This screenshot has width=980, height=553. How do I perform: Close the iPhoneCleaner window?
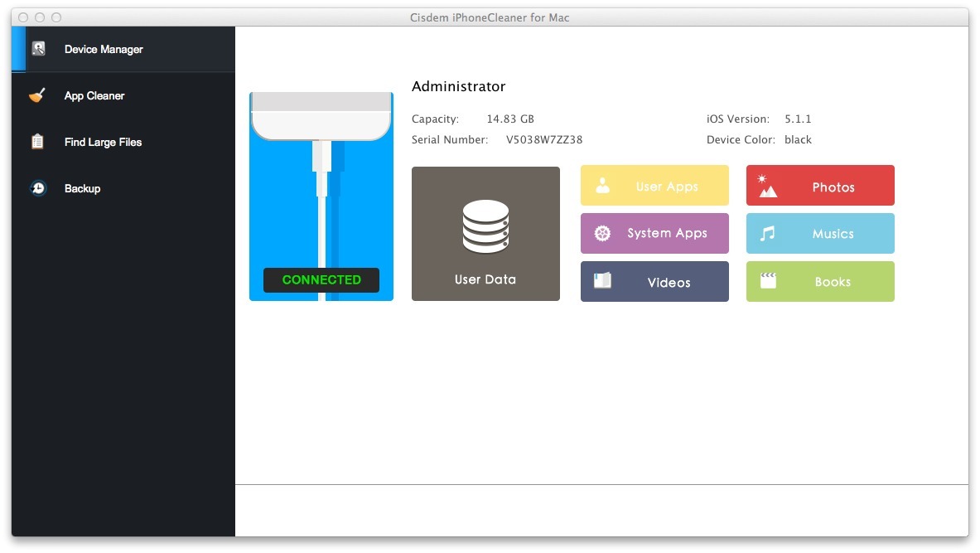coord(23,17)
